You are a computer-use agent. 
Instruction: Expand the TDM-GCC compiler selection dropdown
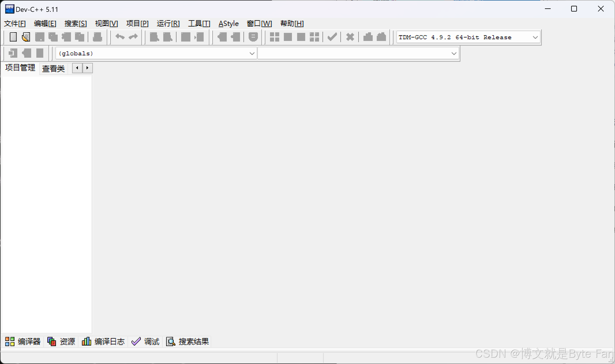[535, 37]
